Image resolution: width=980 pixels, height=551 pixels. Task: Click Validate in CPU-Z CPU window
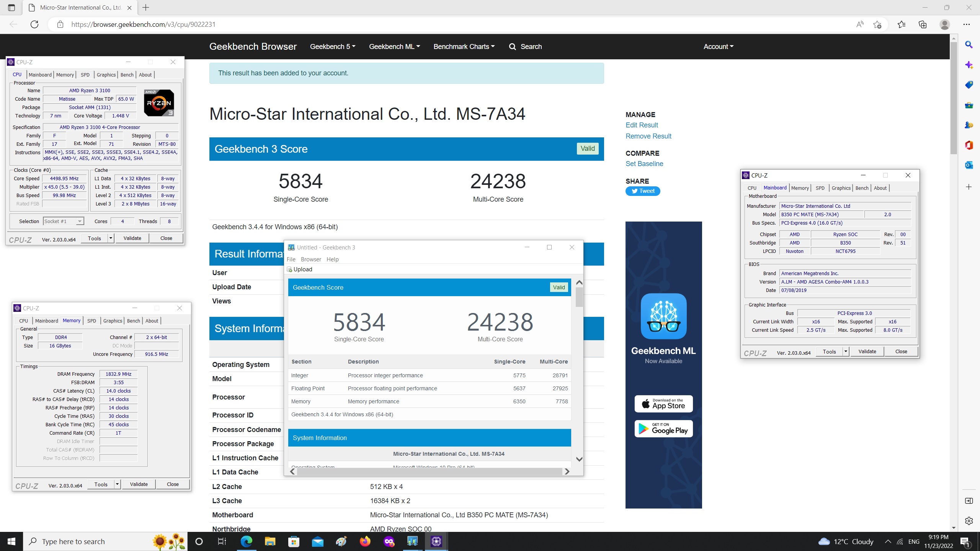(132, 238)
